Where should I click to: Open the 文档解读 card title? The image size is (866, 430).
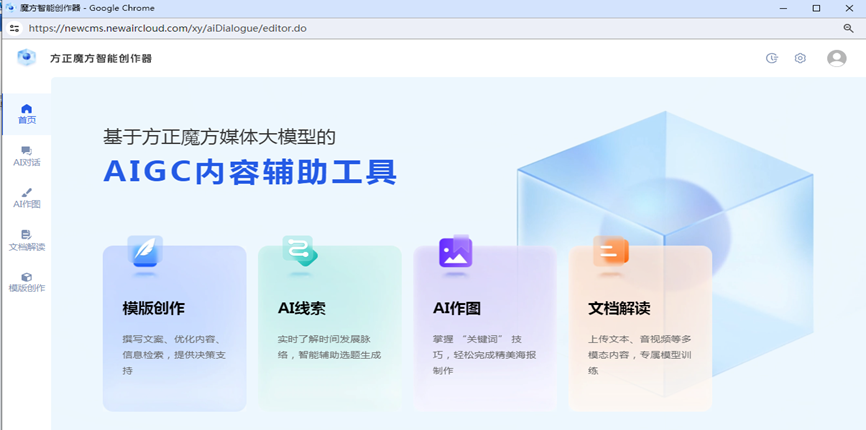(619, 309)
